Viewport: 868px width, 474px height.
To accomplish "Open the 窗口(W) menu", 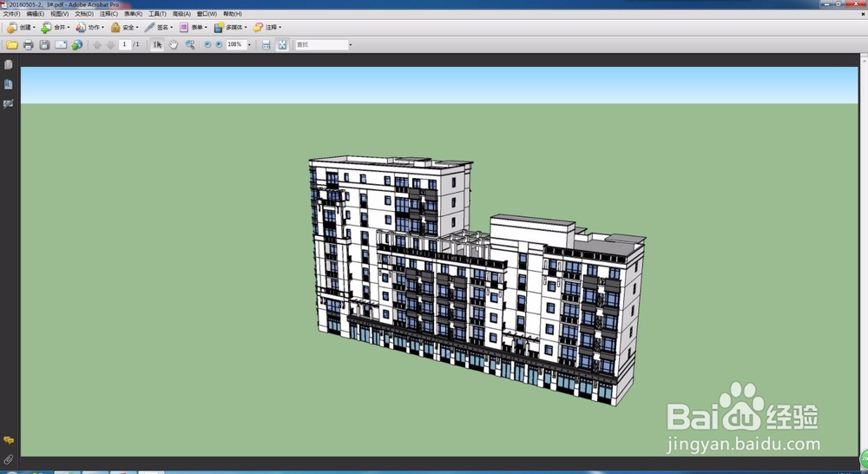I will [207, 14].
